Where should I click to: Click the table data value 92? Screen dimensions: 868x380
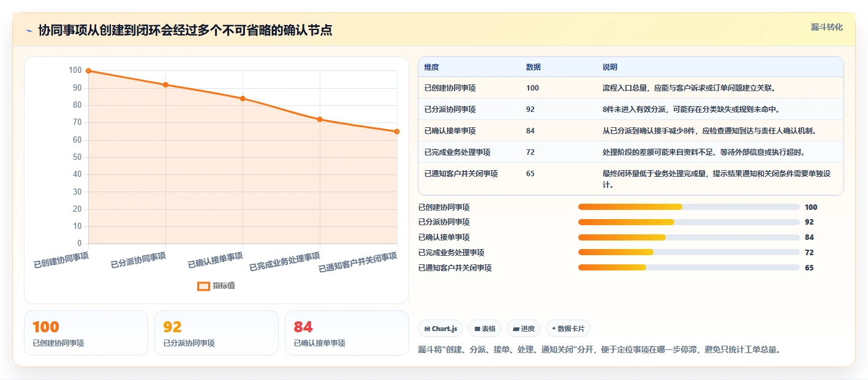[x=530, y=110]
